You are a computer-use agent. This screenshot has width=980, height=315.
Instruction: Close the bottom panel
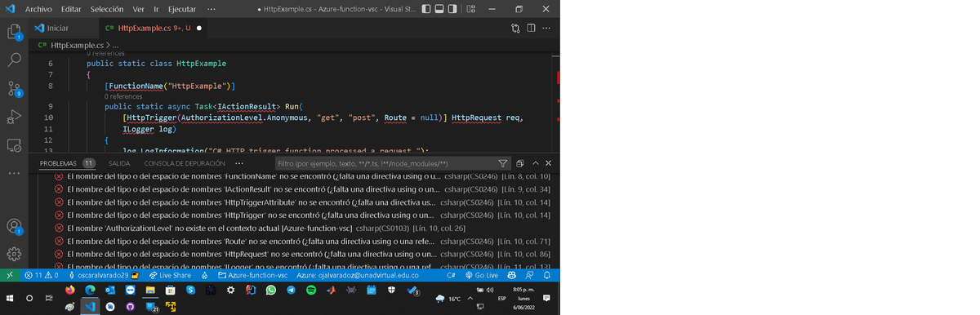[548, 163]
